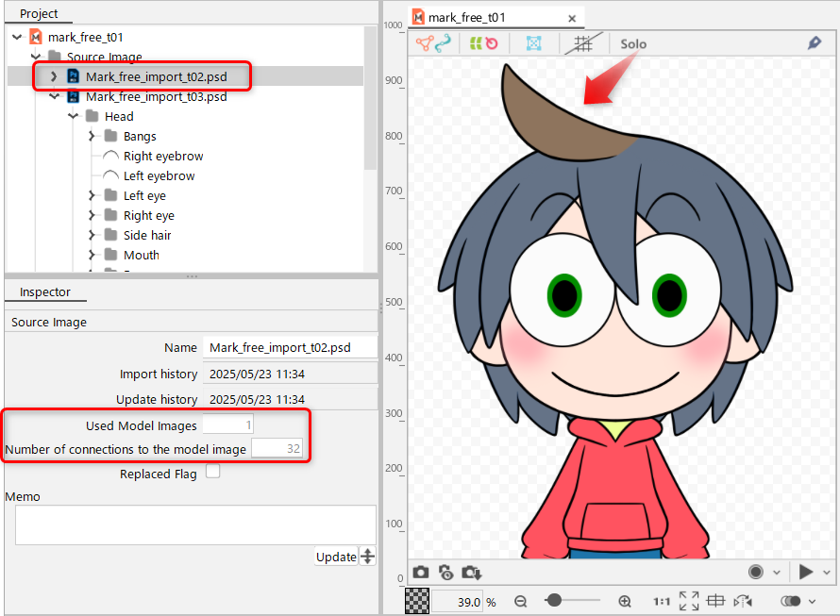Screen dimensions: 840x616
Task: Click the zoom in magnifier icon
Action: (x=625, y=601)
